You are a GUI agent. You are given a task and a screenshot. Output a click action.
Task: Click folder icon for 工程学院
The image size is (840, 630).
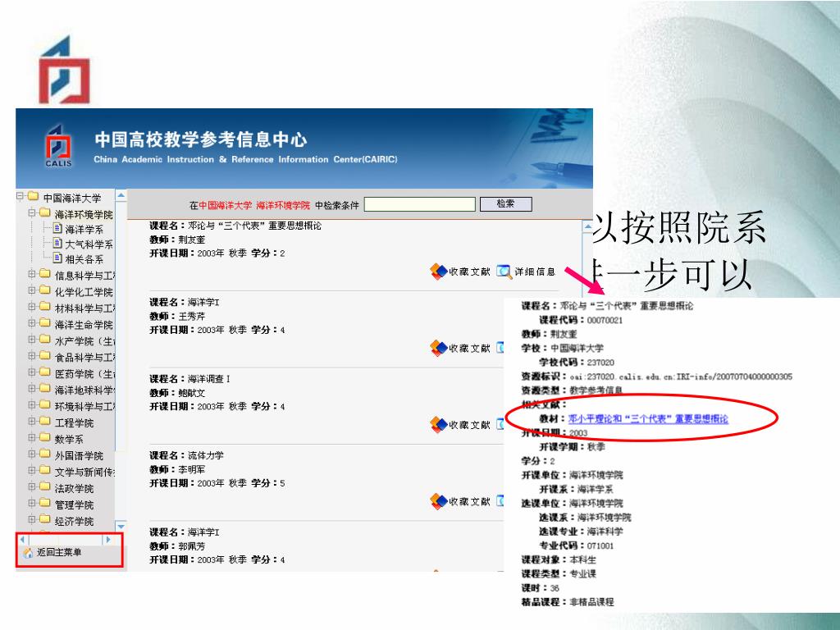coord(45,422)
